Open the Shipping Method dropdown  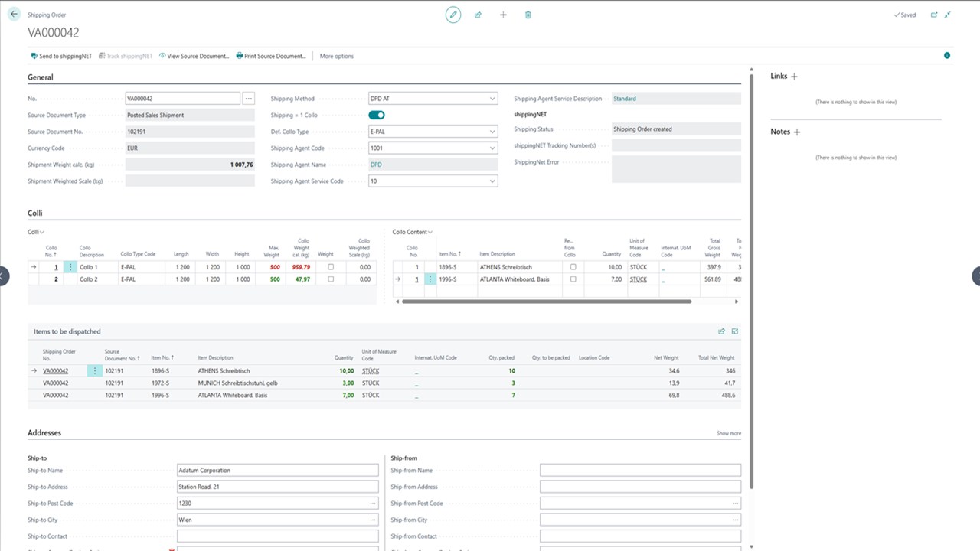coord(492,99)
